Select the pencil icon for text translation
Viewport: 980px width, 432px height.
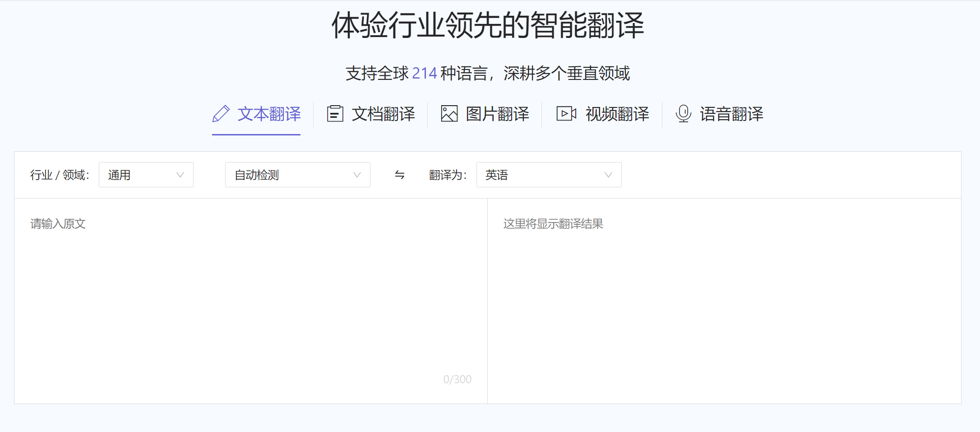(221, 114)
